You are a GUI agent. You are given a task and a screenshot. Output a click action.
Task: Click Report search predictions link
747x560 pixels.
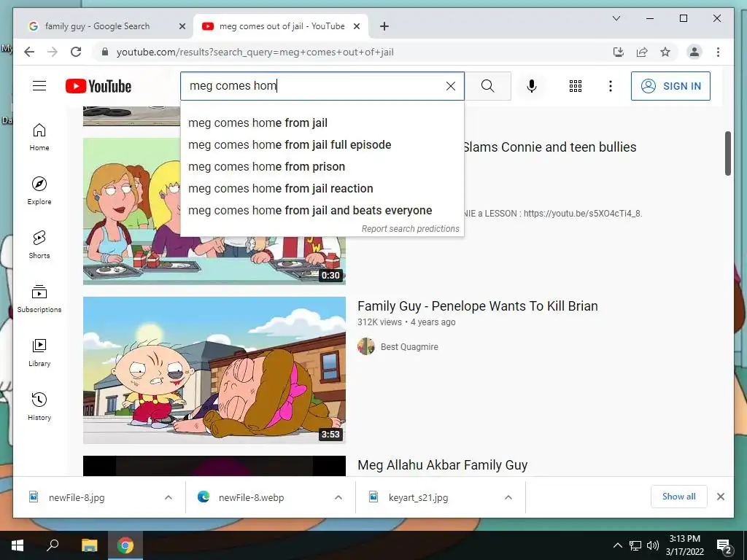coord(410,228)
